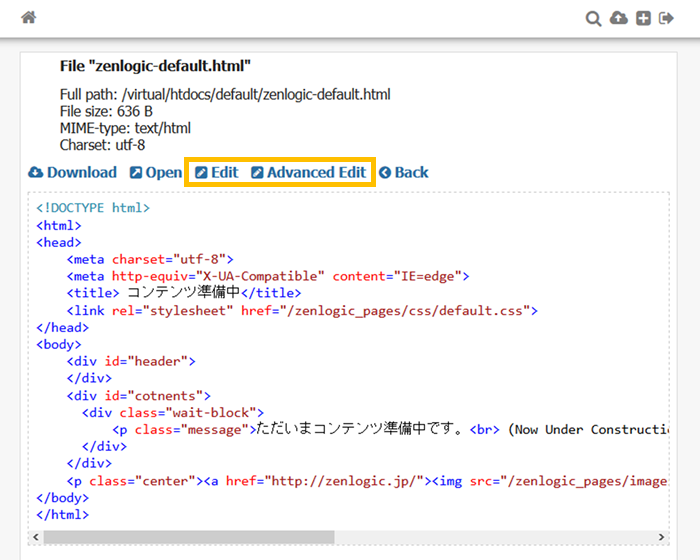Image resolution: width=700 pixels, height=560 pixels.
Task: Go to the home directory icon
Action: pos(28,18)
